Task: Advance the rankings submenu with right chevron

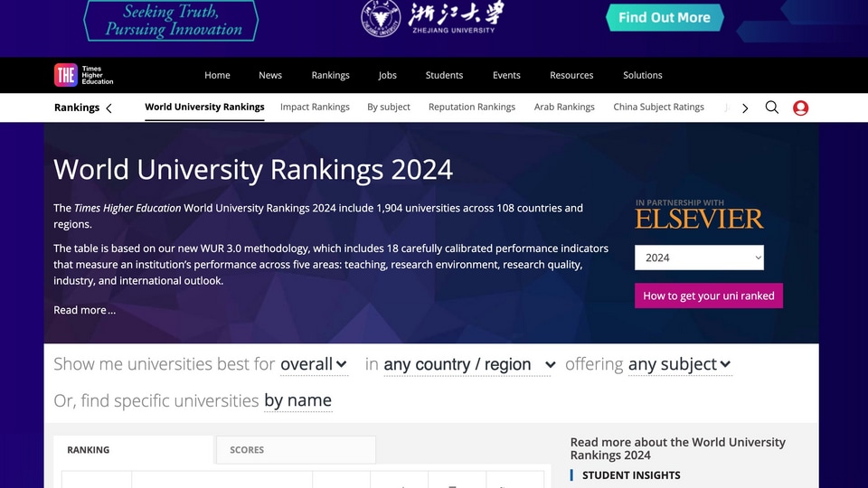Action: click(x=745, y=108)
